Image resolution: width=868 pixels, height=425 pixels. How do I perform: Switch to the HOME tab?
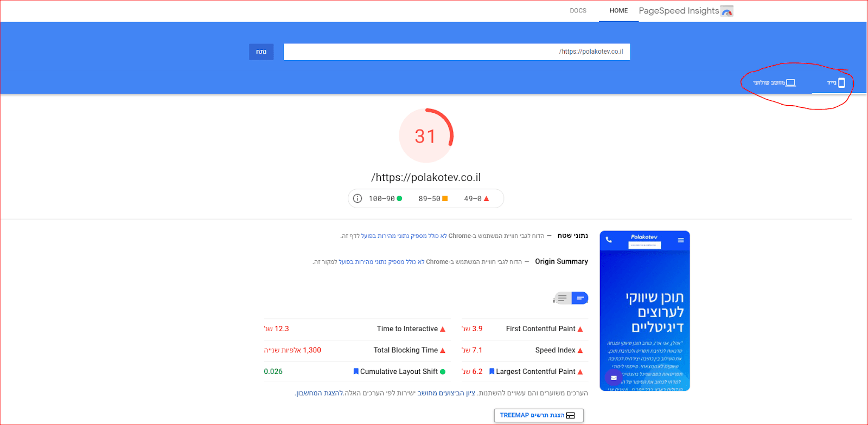click(618, 11)
